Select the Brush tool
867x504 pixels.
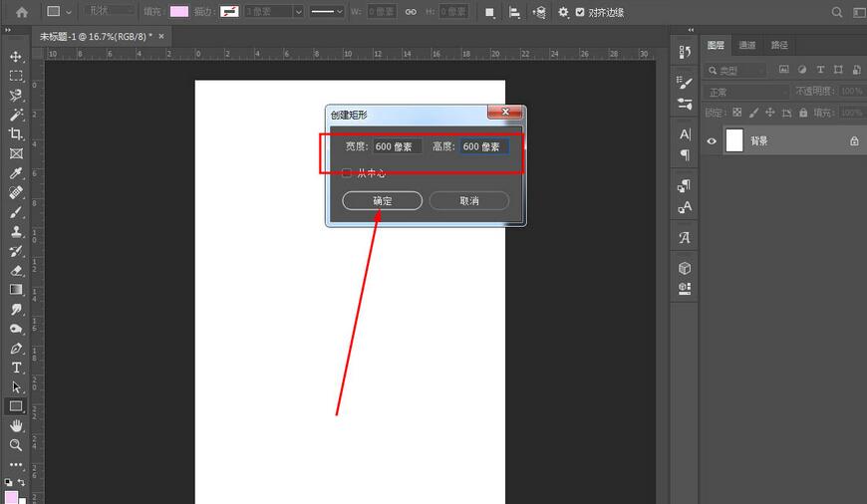pyautogui.click(x=16, y=212)
